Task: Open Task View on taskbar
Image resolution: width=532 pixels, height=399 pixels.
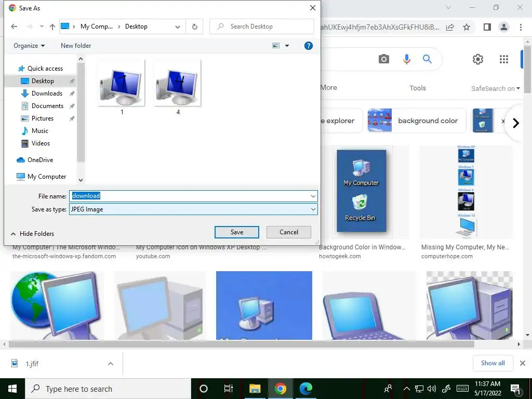Action: pos(229,389)
